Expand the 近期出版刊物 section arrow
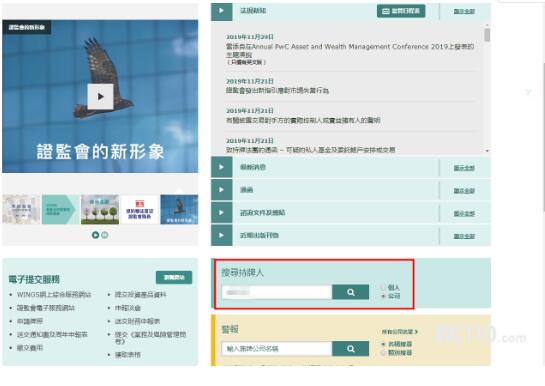Image resolution: width=545 pixels, height=386 pixels. click(x=221, y=235)
